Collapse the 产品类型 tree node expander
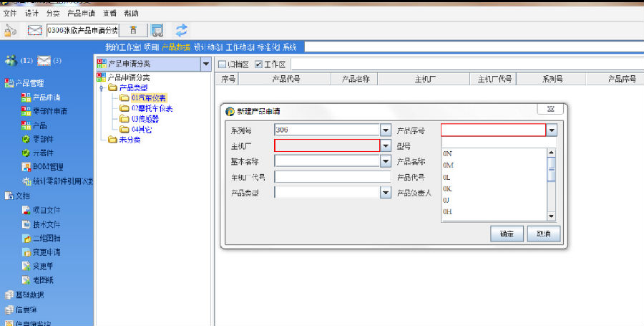The image size is (644, 326). (x=102, y=88)
